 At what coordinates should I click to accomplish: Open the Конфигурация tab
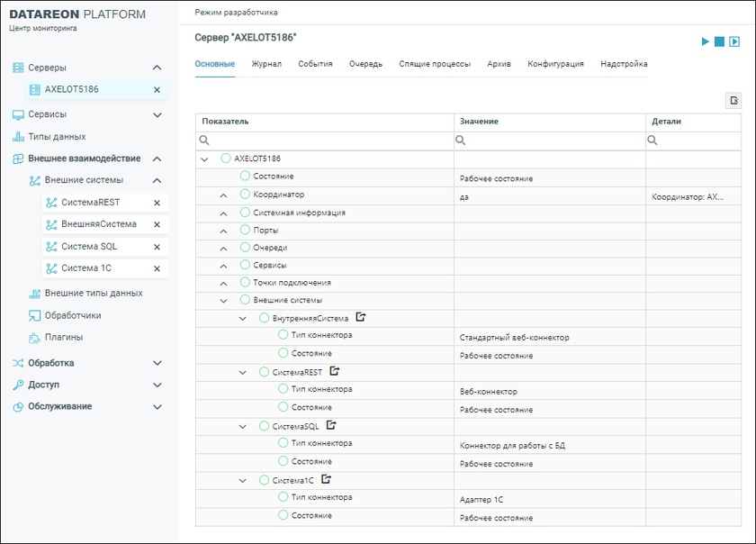pyautogui.click(x=555, y=64)
